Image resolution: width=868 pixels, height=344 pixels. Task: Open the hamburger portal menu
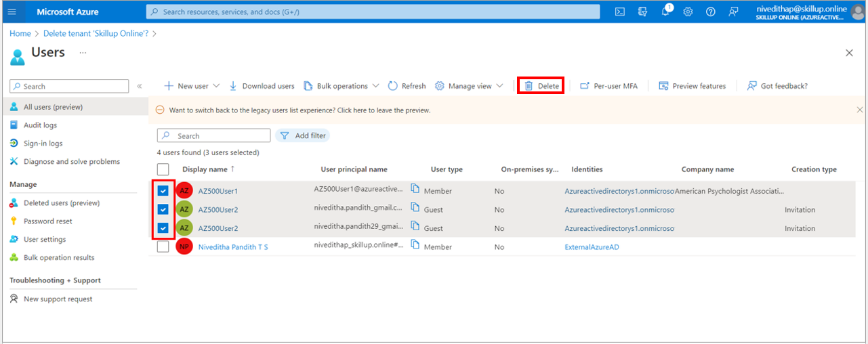[x=12, y=12]
